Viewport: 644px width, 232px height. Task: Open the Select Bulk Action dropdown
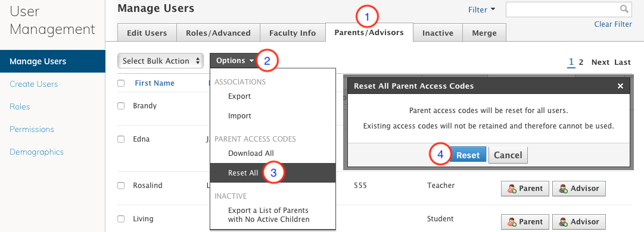point(161,61)
